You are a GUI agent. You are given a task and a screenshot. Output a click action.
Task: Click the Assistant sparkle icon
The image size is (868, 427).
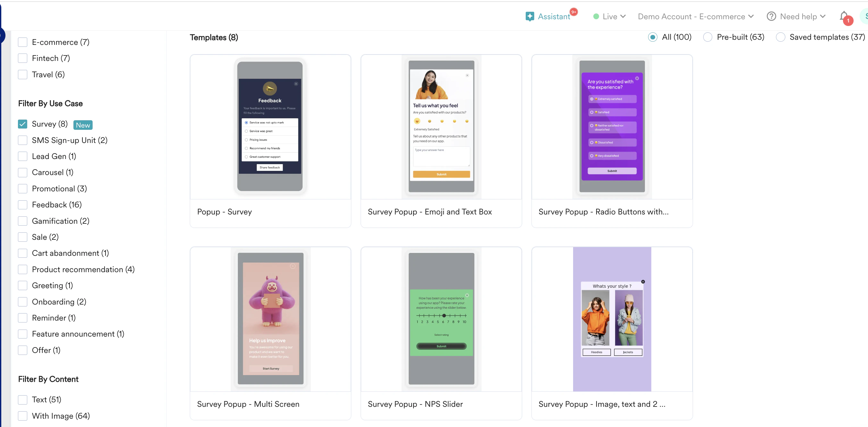click(x=530, y=17)
